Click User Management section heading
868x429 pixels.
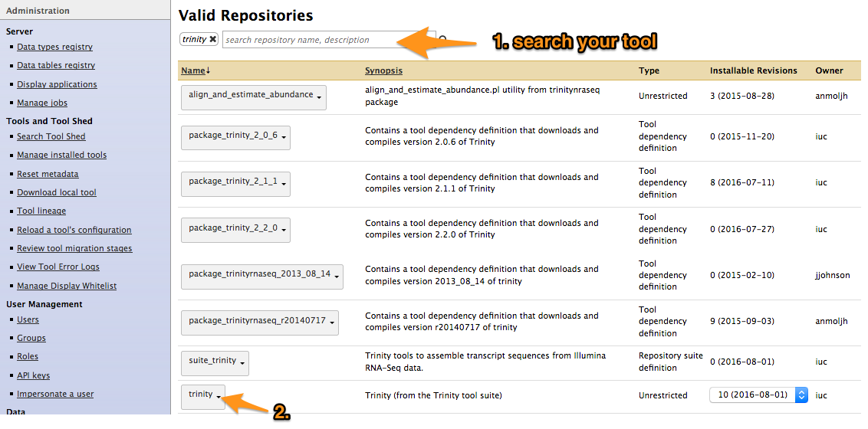[44, 304]
